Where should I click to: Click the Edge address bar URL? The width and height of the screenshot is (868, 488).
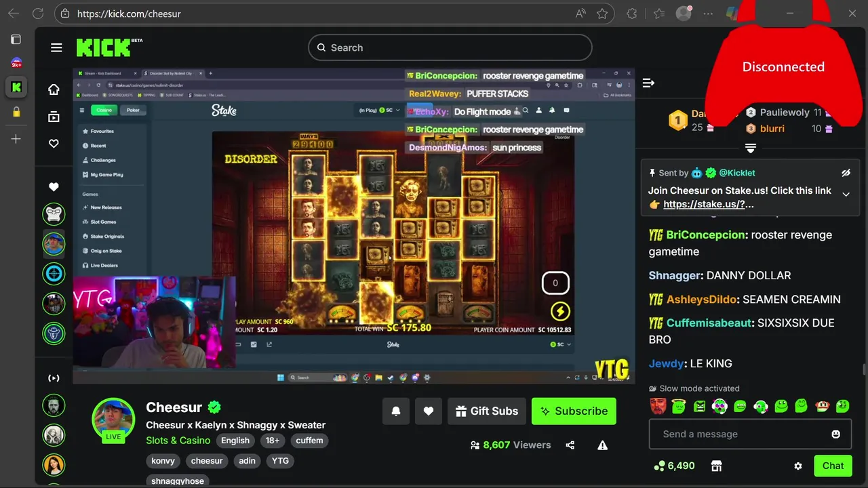(x=129, y=14)
